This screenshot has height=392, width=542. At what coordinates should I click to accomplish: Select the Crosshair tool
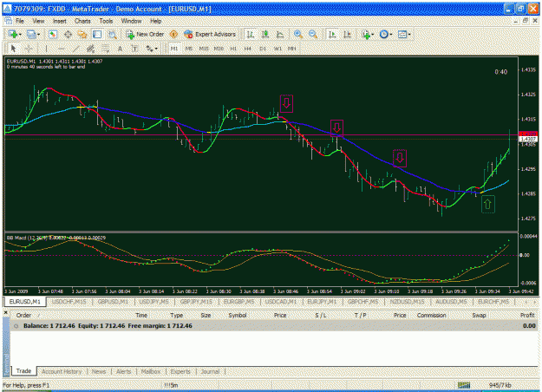point(29,49)
